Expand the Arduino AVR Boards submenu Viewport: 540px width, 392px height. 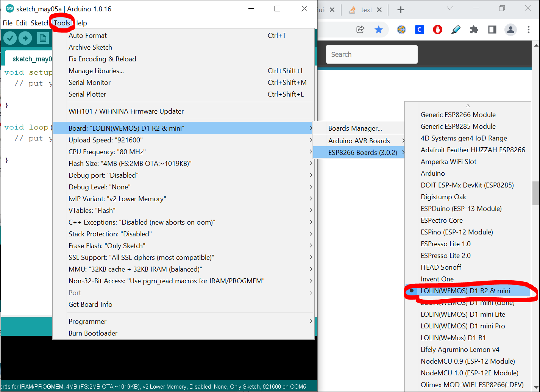click(x=359, y=141)
